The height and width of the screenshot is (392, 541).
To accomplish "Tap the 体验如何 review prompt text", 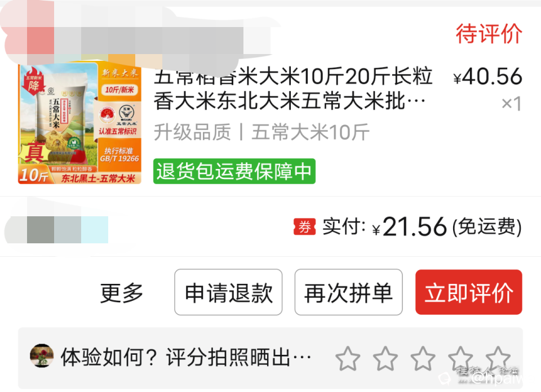I will (185, 357).
